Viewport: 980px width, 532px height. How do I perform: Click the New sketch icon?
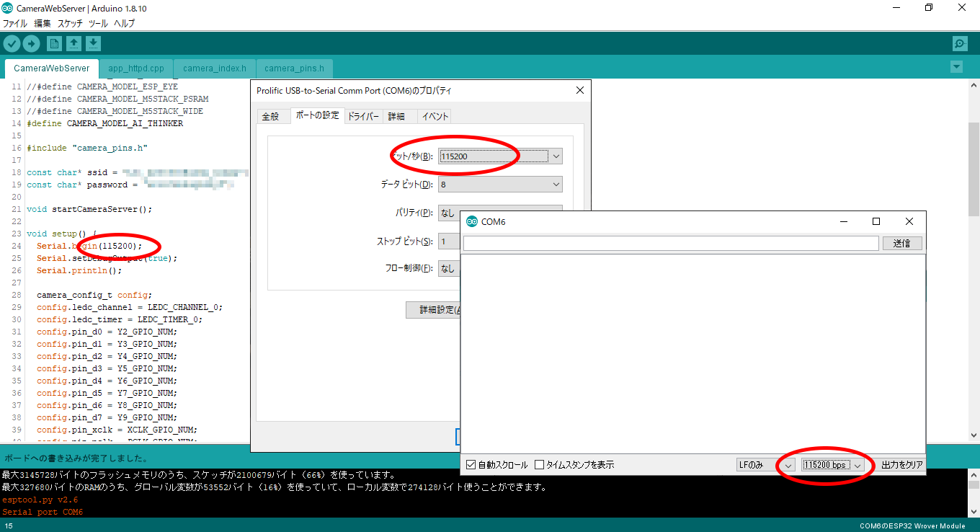click(x=54, y=44)
